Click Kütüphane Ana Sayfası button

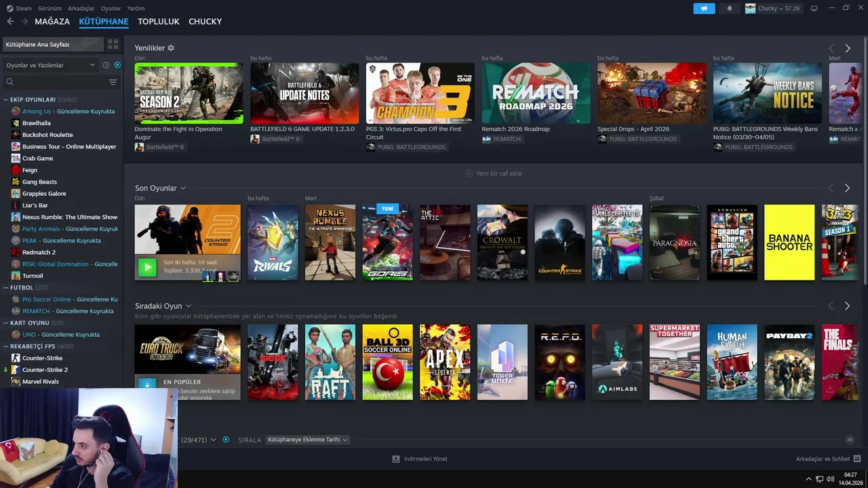[53, 44]
